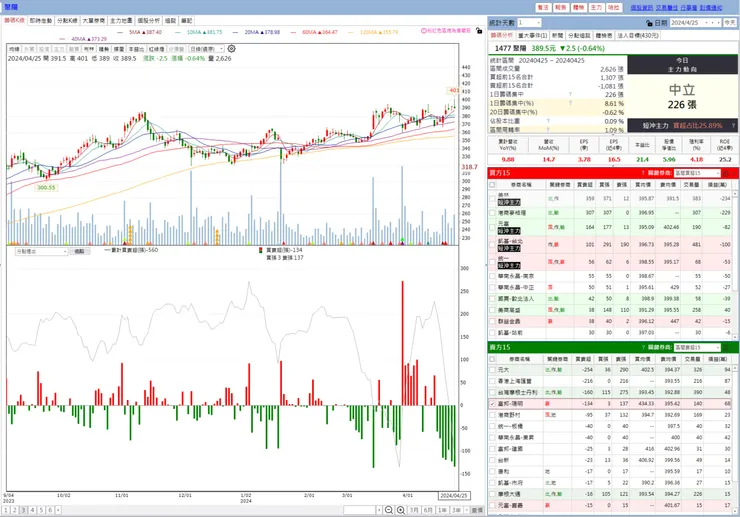Sort by 交易量 column in 賣方15 table
This screenshot has height=517, width=740.
[692, 359]
